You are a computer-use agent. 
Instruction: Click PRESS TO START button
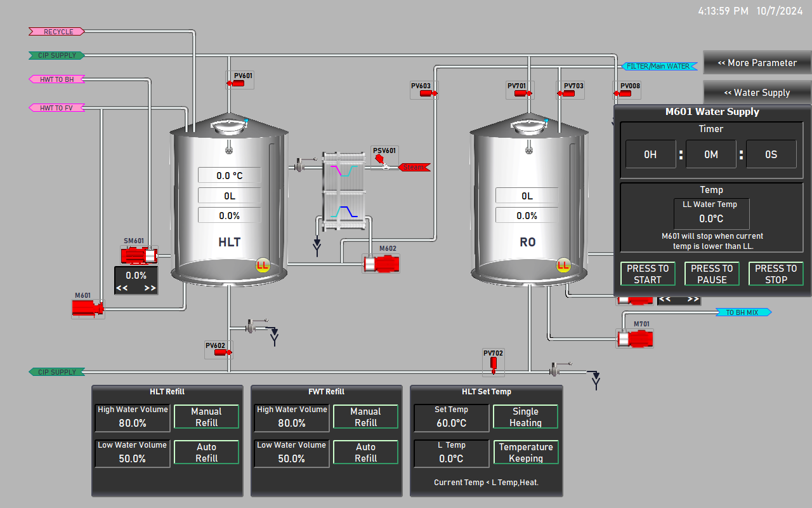(648, 274)
